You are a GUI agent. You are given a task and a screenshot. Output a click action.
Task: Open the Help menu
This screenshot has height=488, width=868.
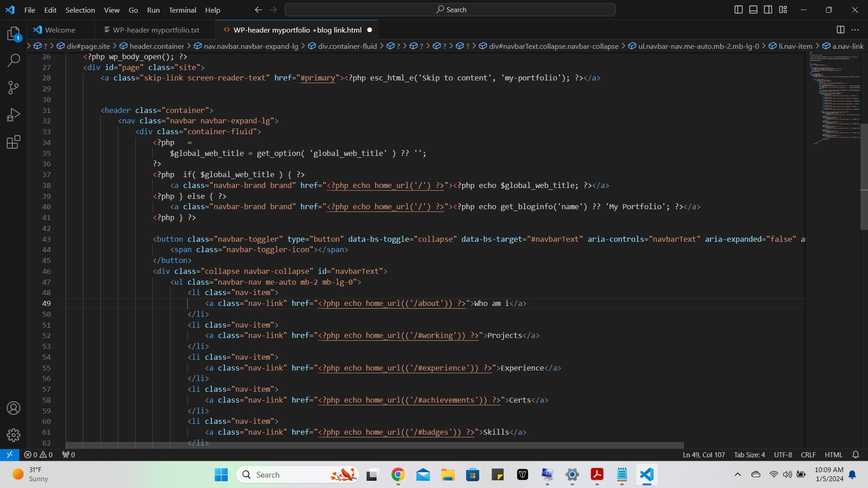point(212,10)
